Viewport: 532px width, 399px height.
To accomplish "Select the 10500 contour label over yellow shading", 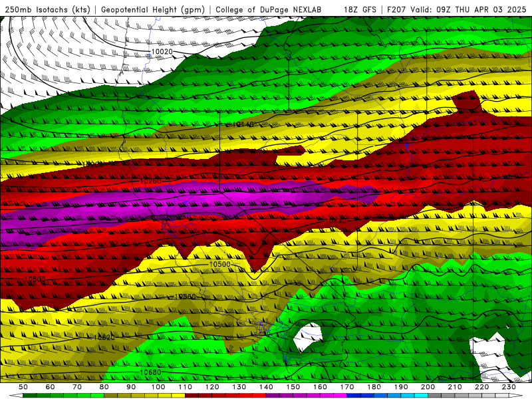I will (x=219, y=264).
